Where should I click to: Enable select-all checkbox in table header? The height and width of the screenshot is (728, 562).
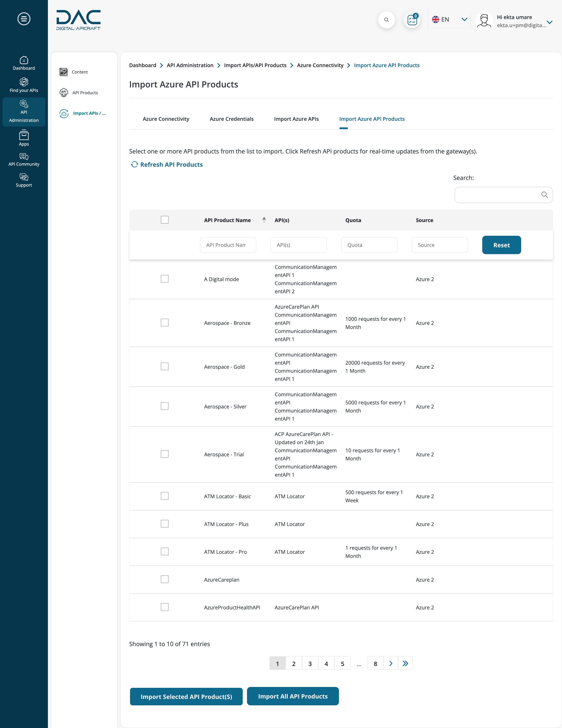[165, 220]
